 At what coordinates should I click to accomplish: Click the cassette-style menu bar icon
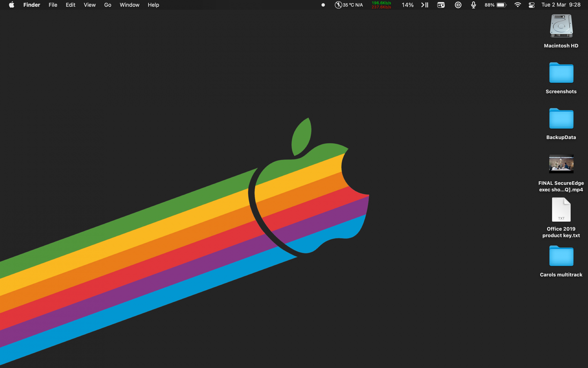(441, 5)
